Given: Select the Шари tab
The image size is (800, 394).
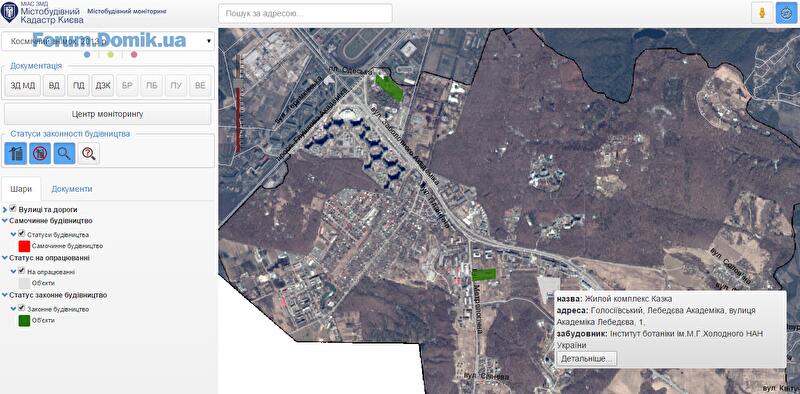Looking at the screenshot, I should 21,189.
